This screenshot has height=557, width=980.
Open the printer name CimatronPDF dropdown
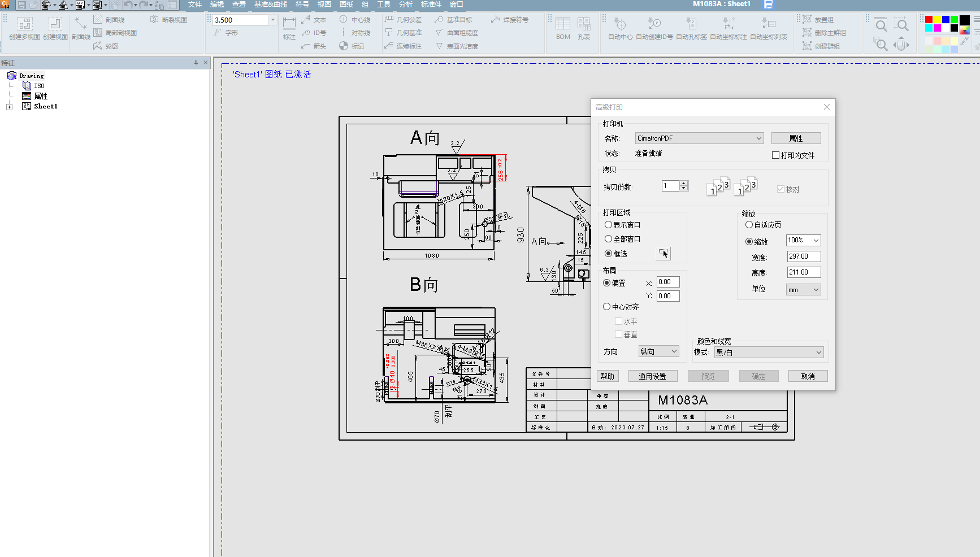coord(699,138)
